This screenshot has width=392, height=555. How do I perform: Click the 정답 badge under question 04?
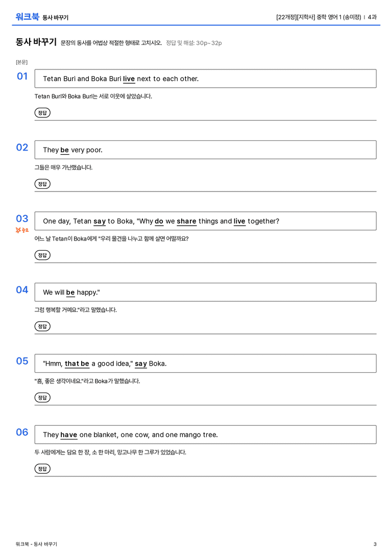click(x=42, y=326)
